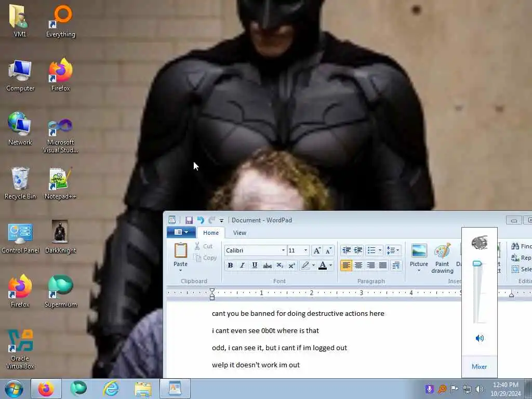532x399 pixels.
Task: Click Internet Explorer on taskbar
Action: (111, 389)
